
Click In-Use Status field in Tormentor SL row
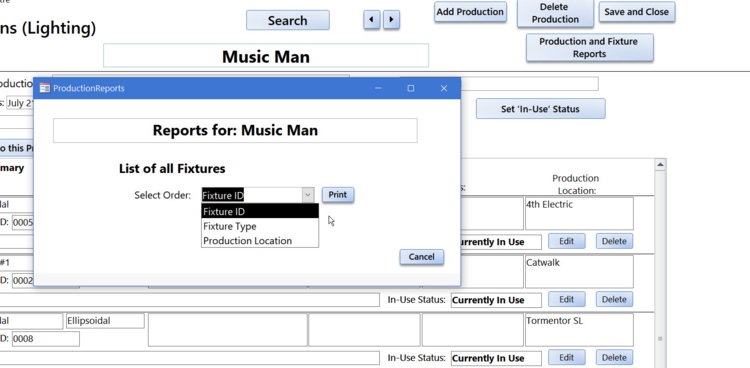[496, 358]
